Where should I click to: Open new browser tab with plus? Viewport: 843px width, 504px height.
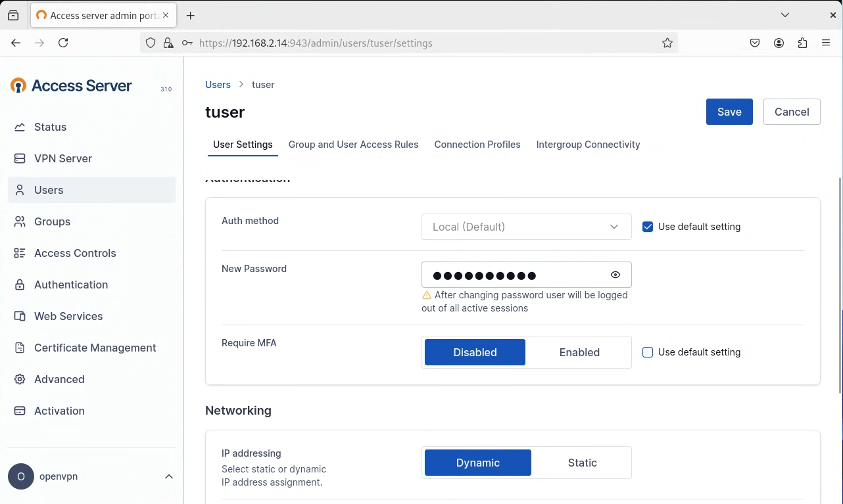pos(191,15)
